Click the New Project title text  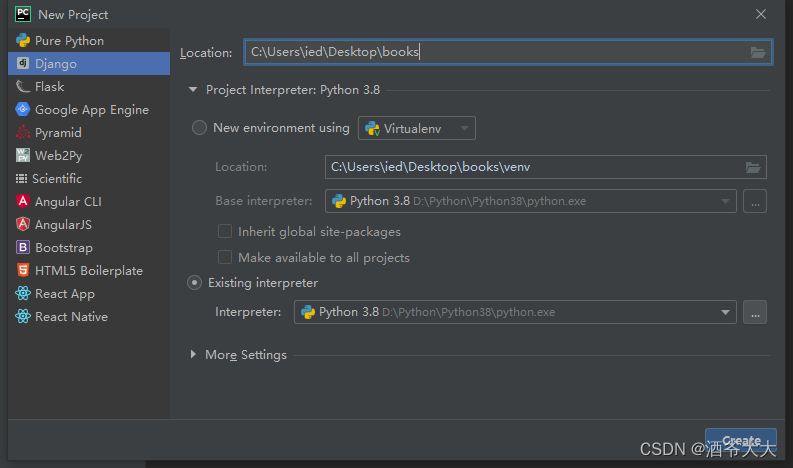[x=73, y=14]
